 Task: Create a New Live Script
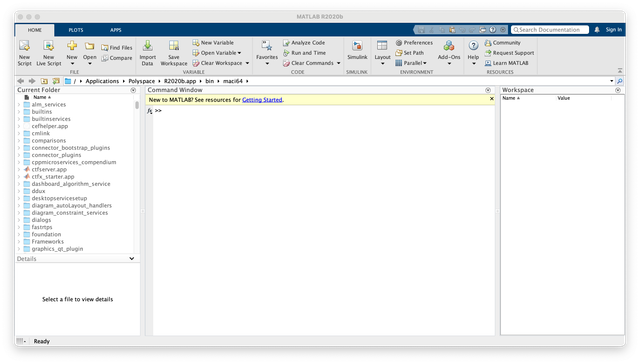[49, 53]
